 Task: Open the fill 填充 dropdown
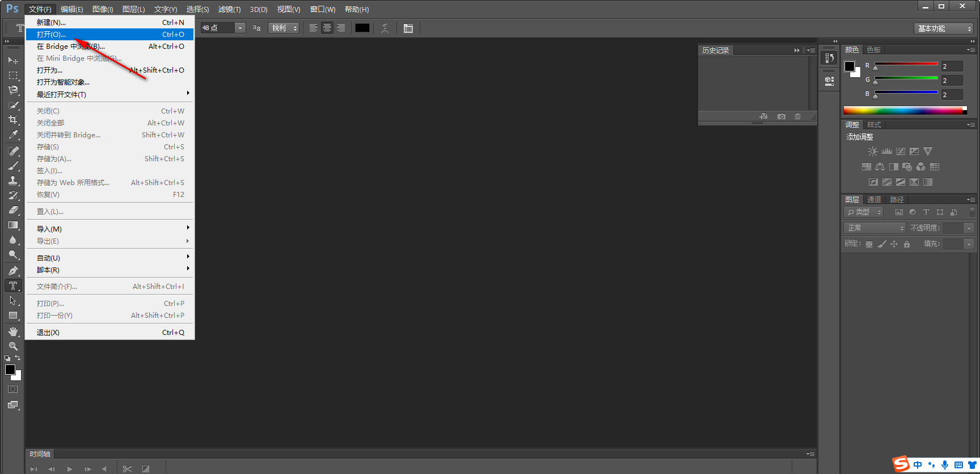coord(969,244)
